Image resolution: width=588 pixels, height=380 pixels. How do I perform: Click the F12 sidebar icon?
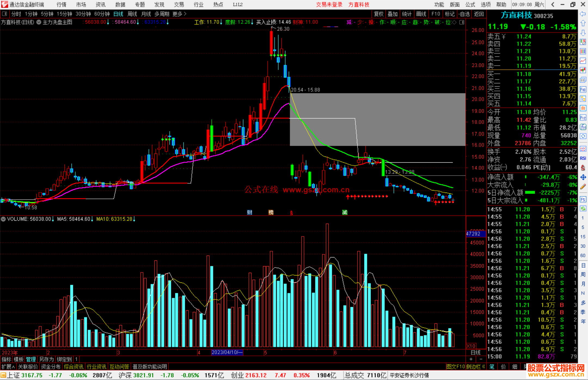point(583,118)
